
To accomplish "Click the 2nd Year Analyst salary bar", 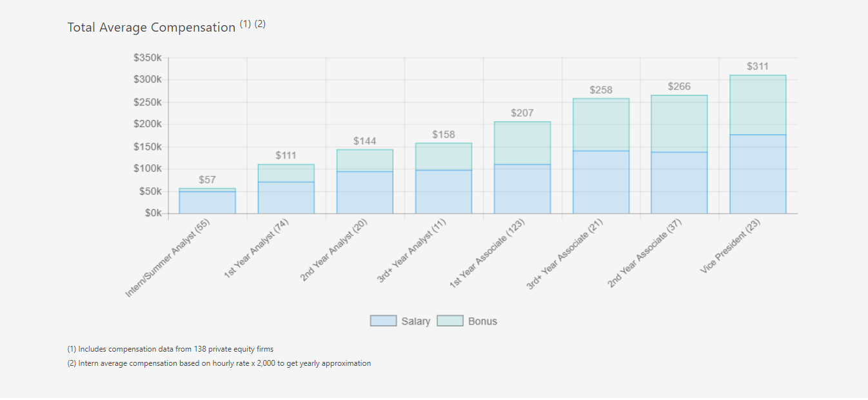I will pos(364,192).
